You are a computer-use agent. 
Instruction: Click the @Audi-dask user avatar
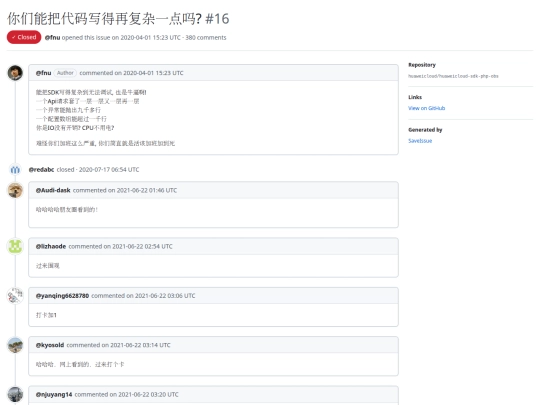[x=15, y=190]
